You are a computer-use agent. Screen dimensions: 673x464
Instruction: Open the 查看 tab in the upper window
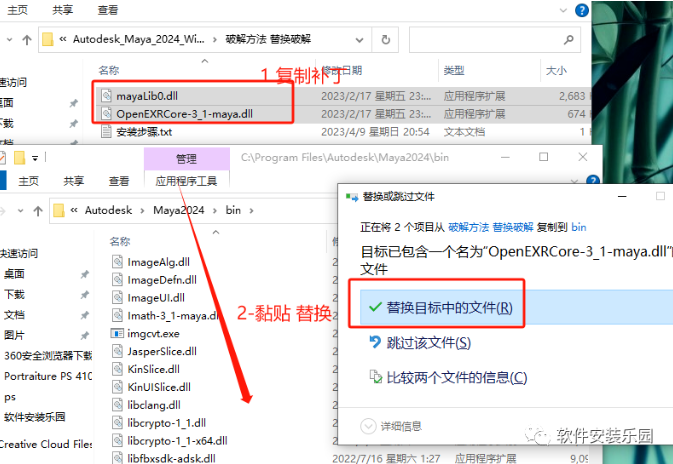pyautogui.click(x=108, y=10)
